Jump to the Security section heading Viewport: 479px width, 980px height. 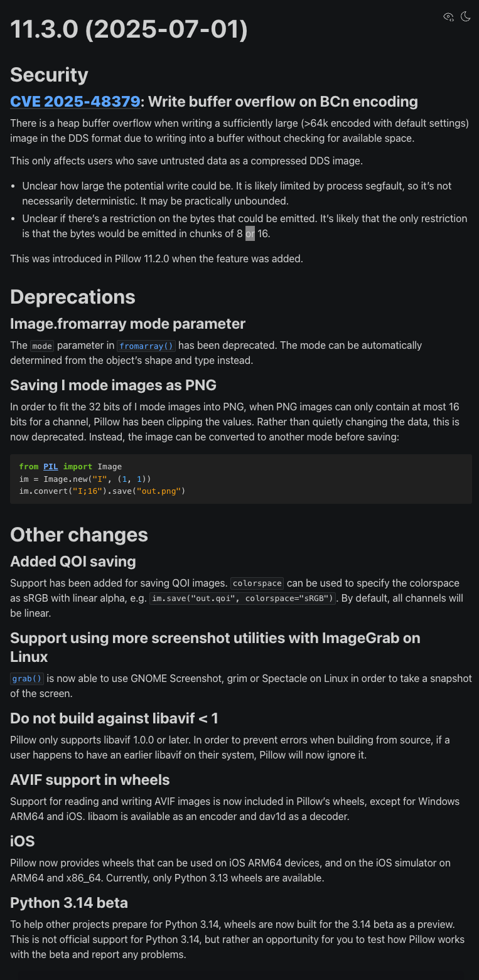50,75
